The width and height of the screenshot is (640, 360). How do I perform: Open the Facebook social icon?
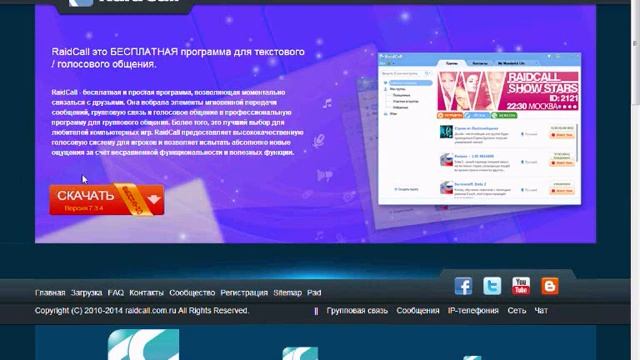pyautogui.click(x=463, y=286)
